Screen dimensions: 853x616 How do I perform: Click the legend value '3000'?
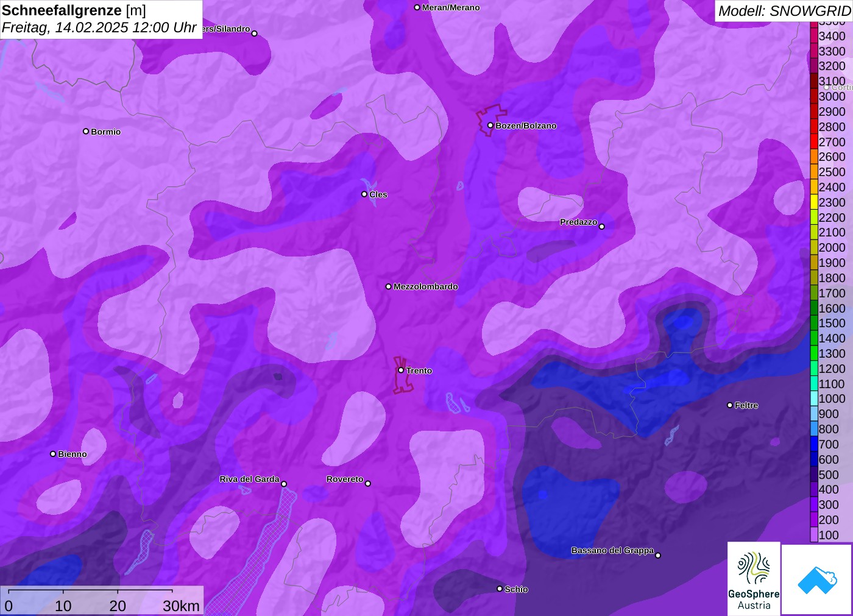pos(832,96)
